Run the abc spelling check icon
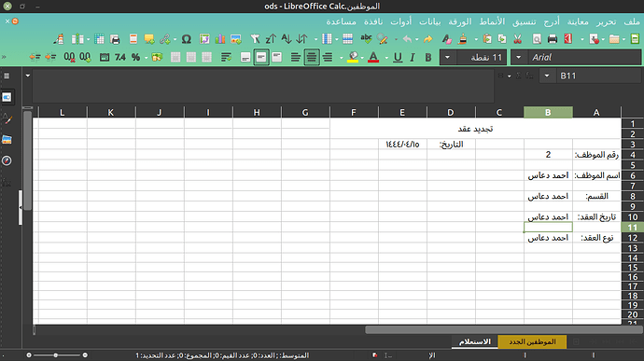Screen dimensions: 644x361 [x=366, y=39]
